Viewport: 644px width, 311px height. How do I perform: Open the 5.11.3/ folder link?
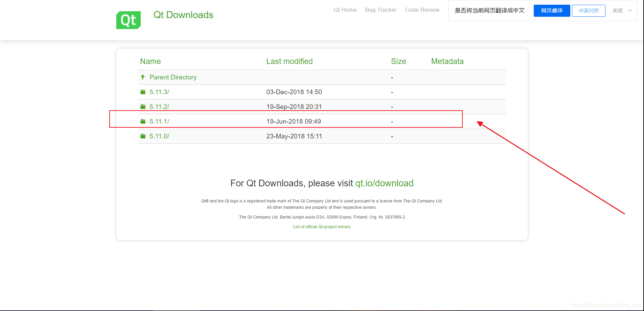click(x=159, y=92)
